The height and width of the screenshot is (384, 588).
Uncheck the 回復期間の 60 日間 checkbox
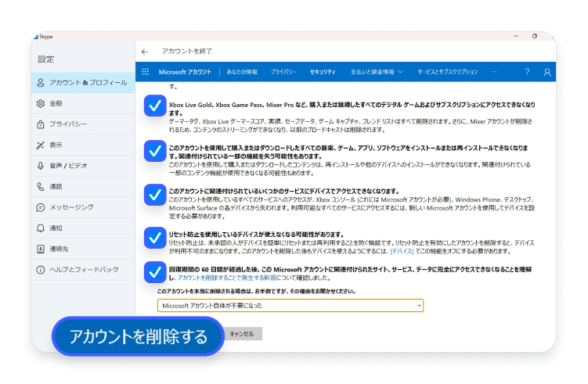point(155,272)
